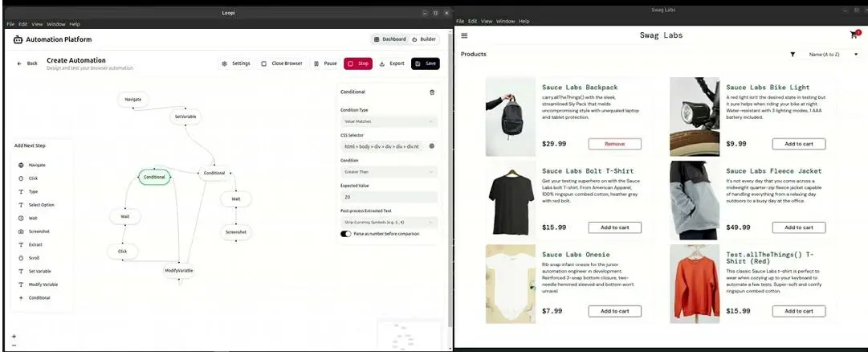Open the shopping cart in Swag Labs
The image size is (868, 352).
[855, 35]
